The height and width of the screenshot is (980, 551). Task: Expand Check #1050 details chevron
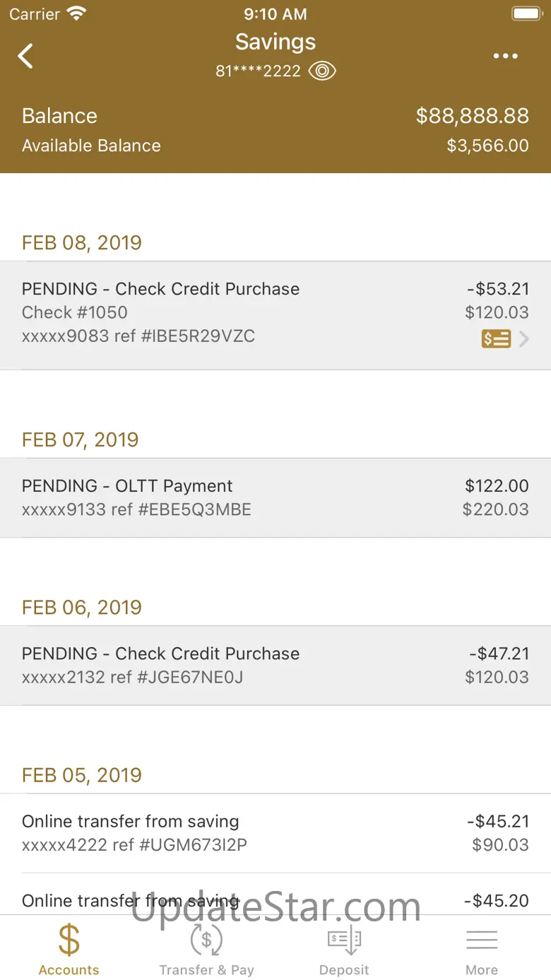tap(524, 340)
